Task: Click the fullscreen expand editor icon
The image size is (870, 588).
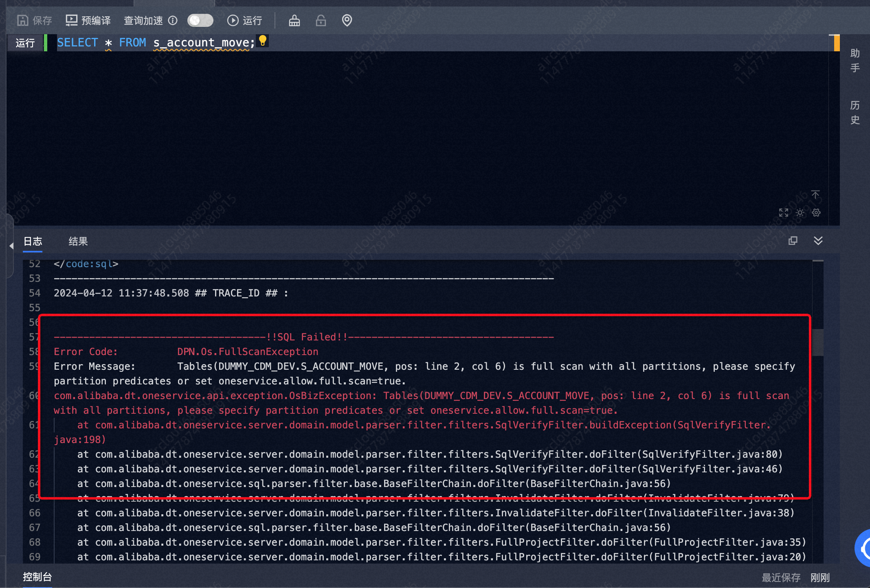Action: 784,213
